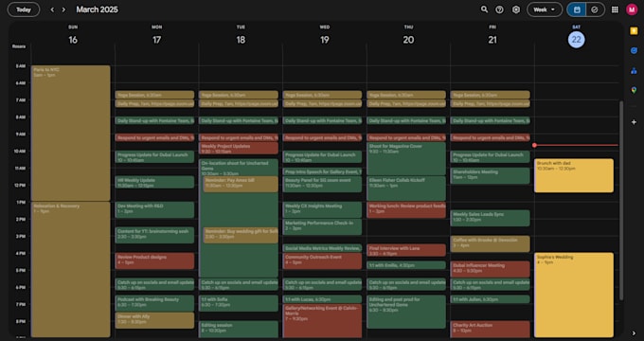Open Monday's Progress Update for Dubai Launch
644x341 pixels.
click(x=154, y=156)
